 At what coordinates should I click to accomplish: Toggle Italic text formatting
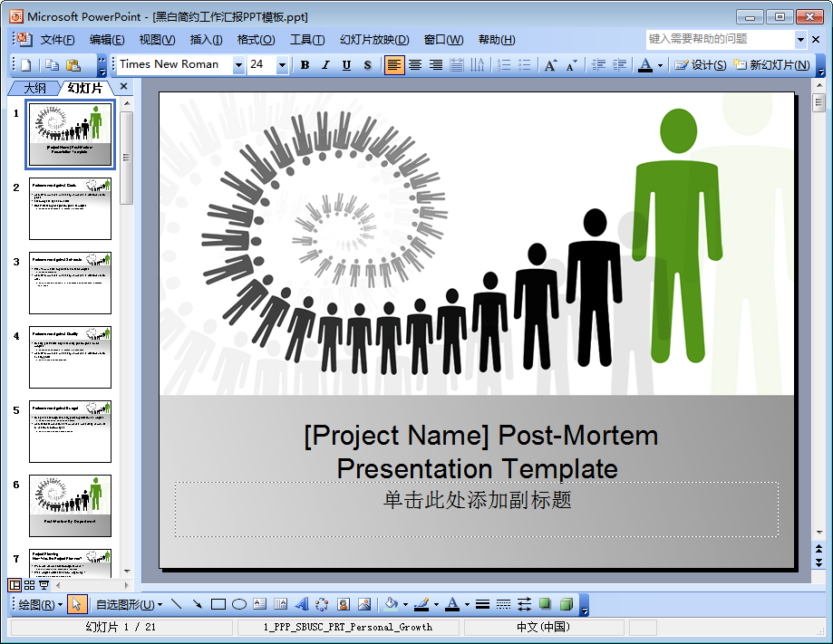tap(325, 65)
